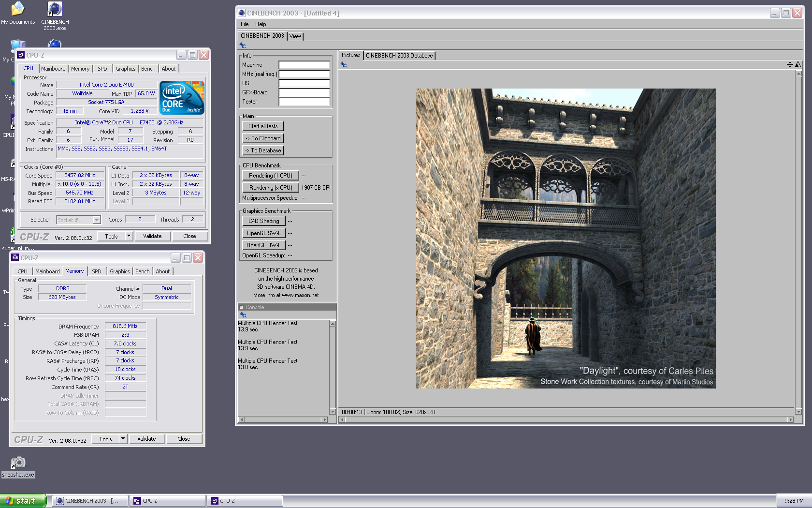
Task: Open the Help menu in CINEBENCH
Action: 261,24
